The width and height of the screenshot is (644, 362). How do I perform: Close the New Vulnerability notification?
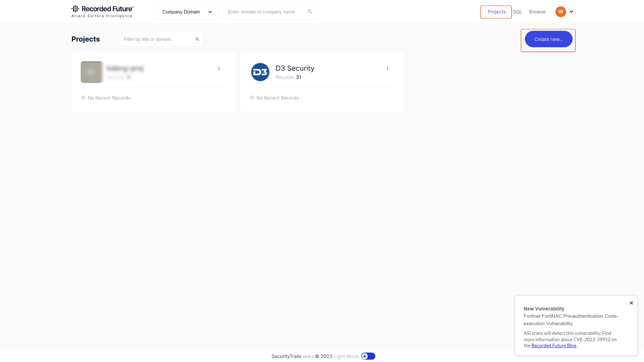click(x=631, y=303)
